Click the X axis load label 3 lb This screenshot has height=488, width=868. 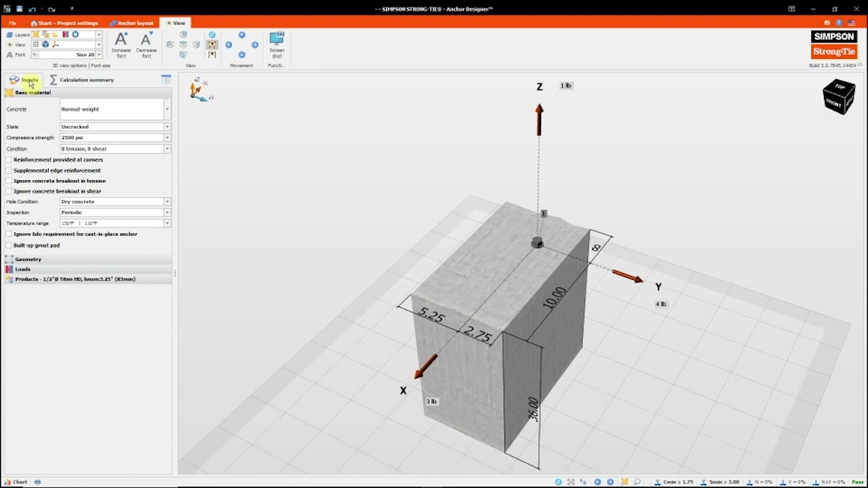tap(431, 402)
